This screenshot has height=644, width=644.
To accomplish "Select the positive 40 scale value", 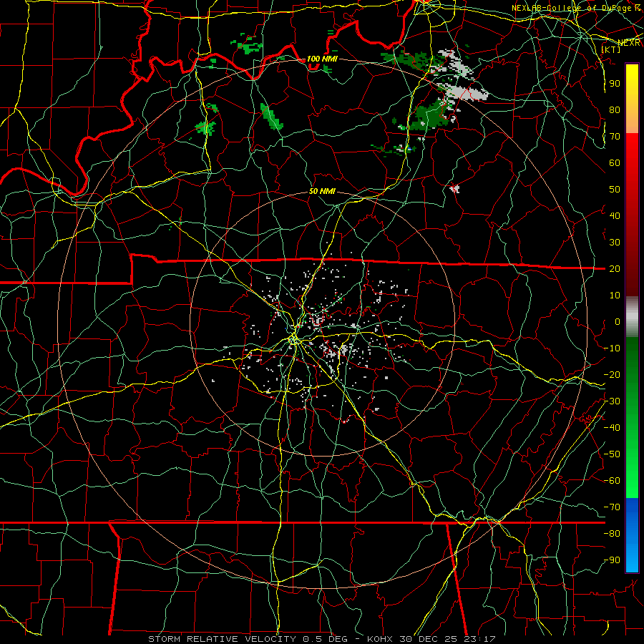I will [x=615, y=215].
